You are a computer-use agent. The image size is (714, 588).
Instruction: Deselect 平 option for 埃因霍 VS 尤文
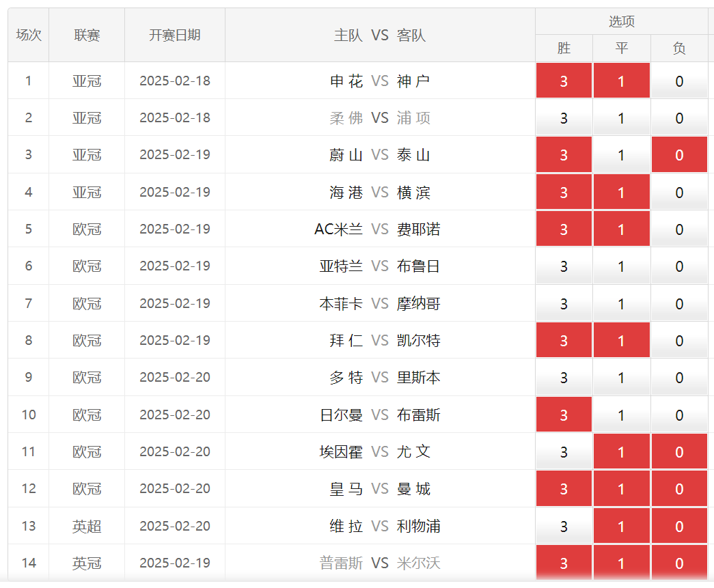coord(622,451)
